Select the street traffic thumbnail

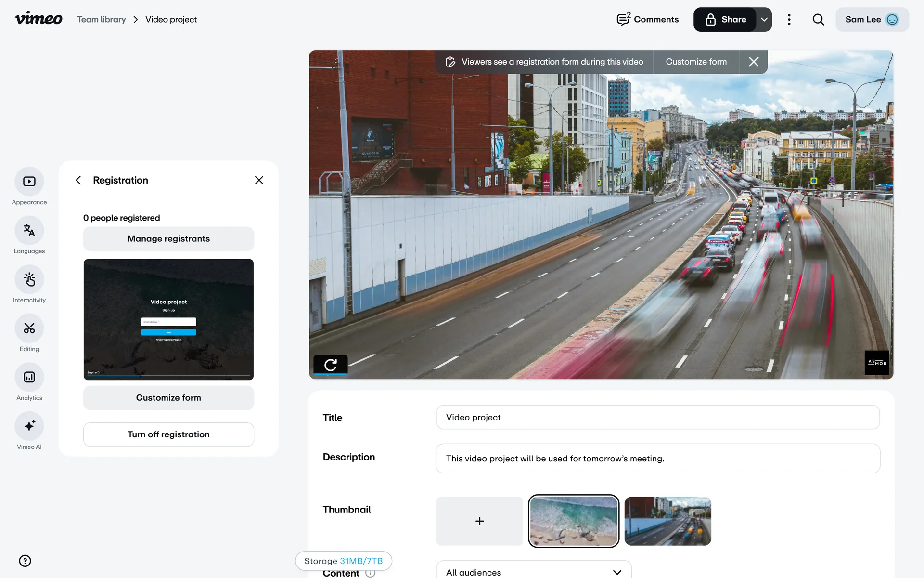(667, 521)
